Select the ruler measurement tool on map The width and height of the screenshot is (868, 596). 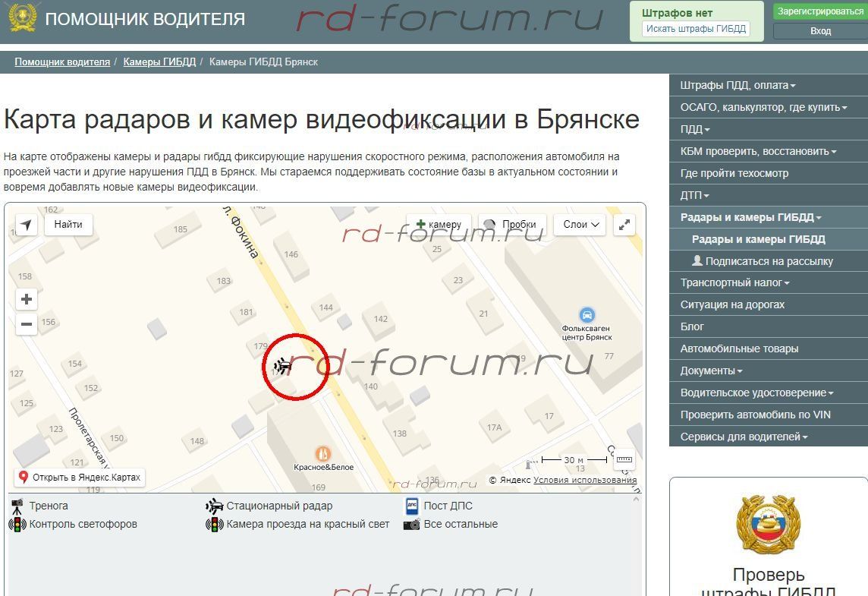coord(624,459)
